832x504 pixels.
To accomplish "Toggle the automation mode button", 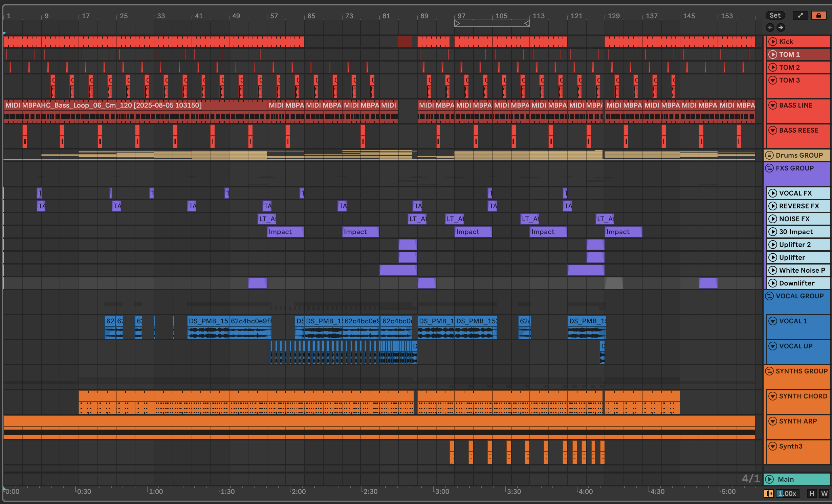I will 800,15.
